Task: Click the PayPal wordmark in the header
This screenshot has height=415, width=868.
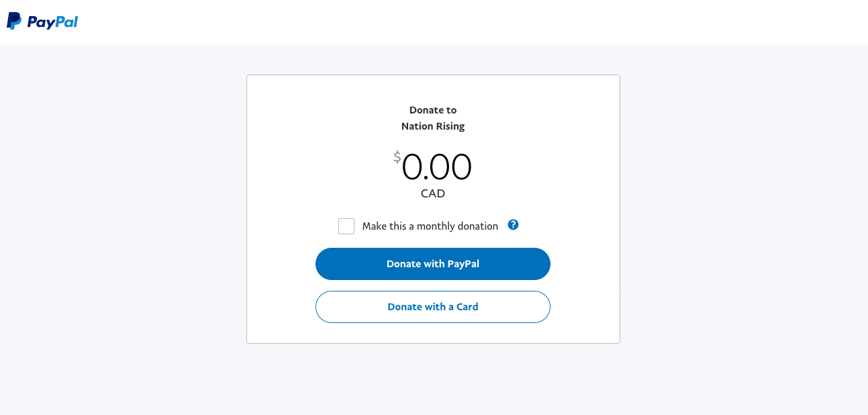Action: [x=52, y=22]
